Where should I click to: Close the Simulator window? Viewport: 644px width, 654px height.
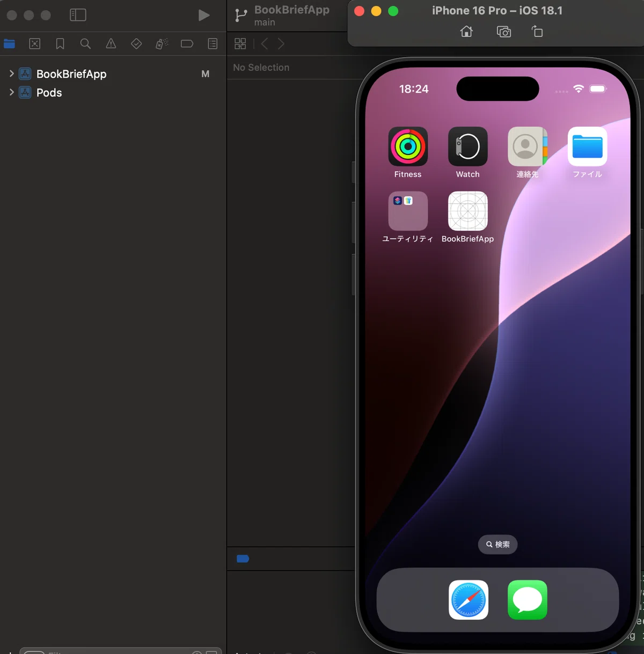360,11
